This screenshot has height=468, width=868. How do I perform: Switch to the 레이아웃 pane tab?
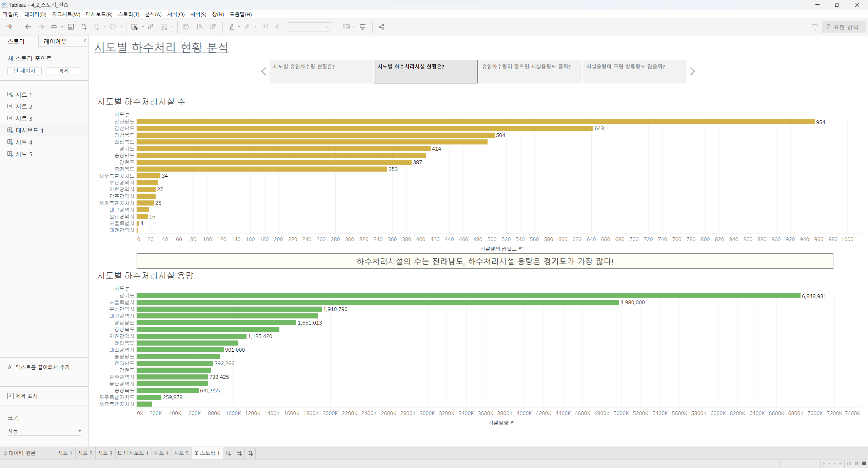[x=55, y=41]
